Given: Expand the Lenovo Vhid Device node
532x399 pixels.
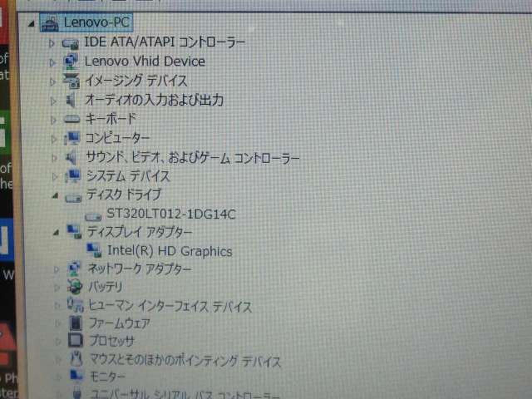Looking at the screenshot, I should tap(52, 63).
